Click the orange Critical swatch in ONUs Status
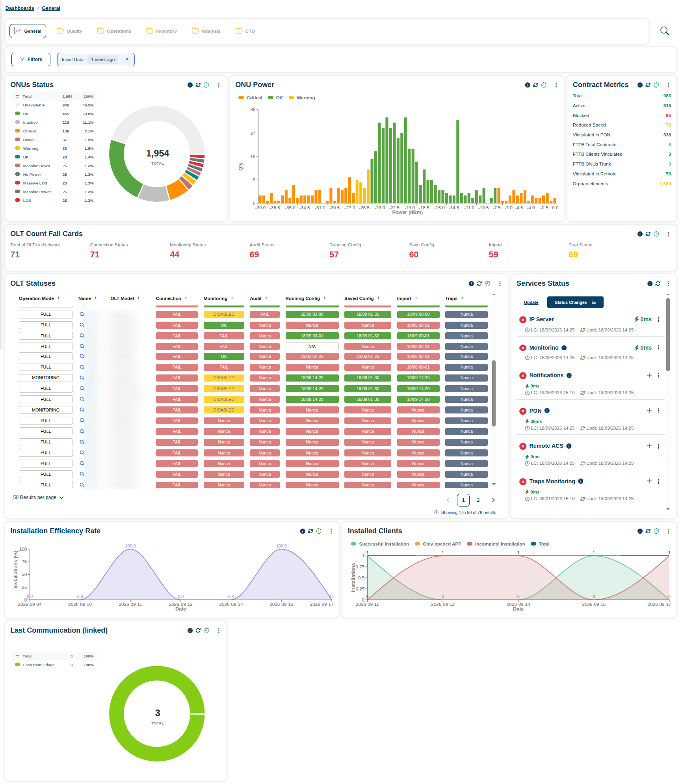Image resolution: width=682 pixels, height=784 pixels. [17, 131]
